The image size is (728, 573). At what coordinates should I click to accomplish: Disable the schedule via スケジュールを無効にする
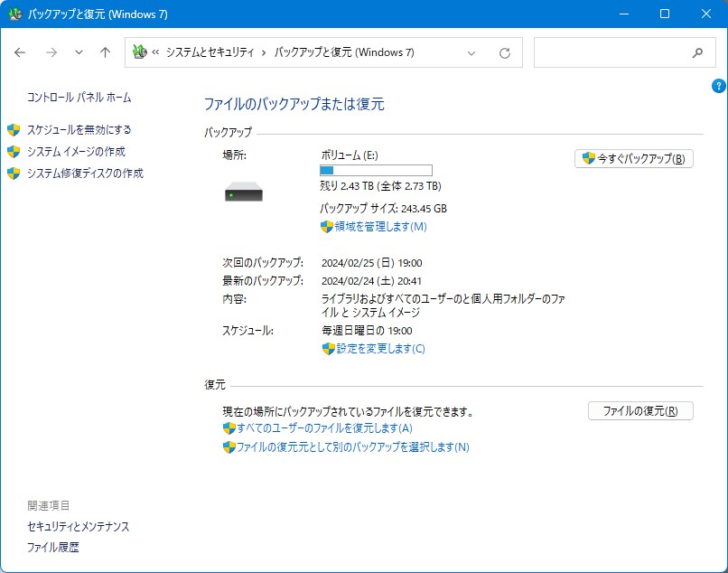coord(79,129)
